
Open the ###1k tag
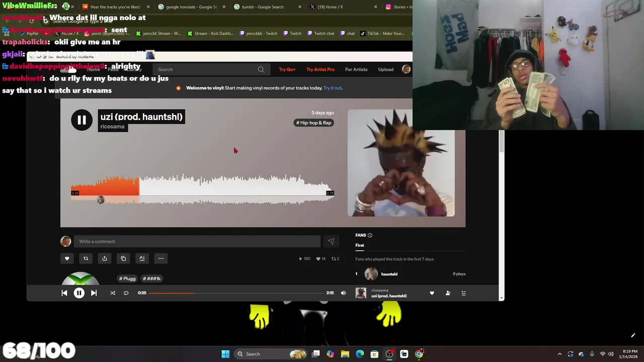(152, 279)
